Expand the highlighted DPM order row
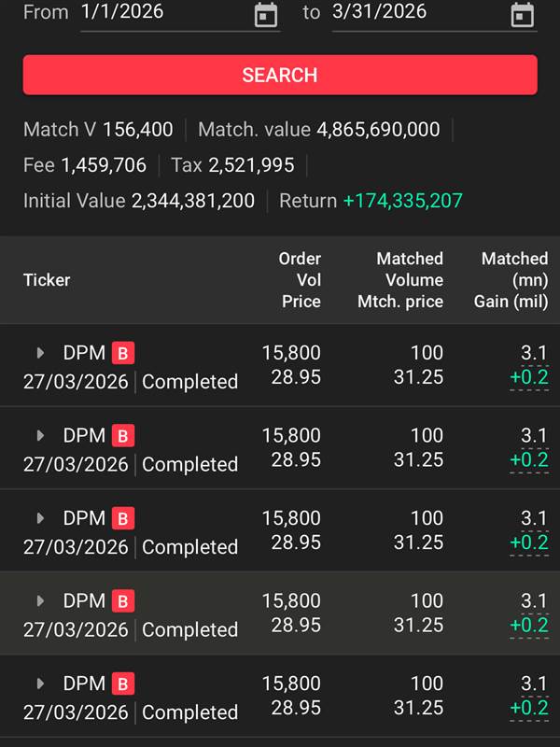The image size is (560, 747). point(40,600)
